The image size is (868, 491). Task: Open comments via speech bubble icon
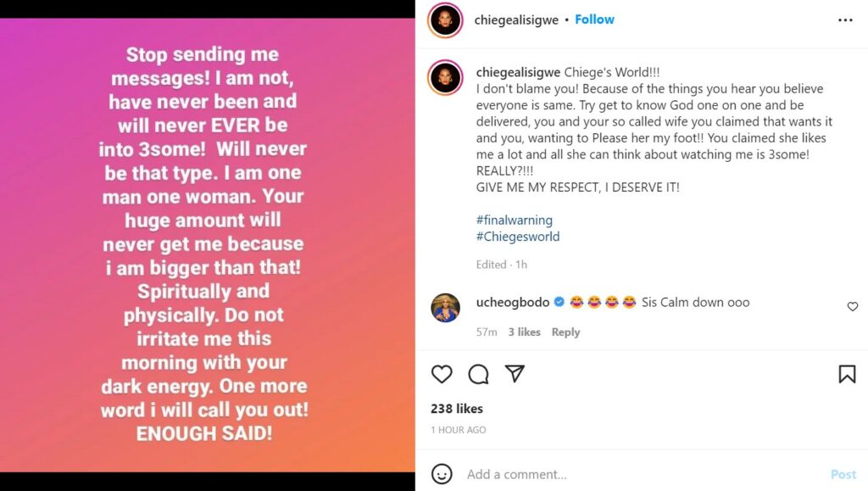478,374
